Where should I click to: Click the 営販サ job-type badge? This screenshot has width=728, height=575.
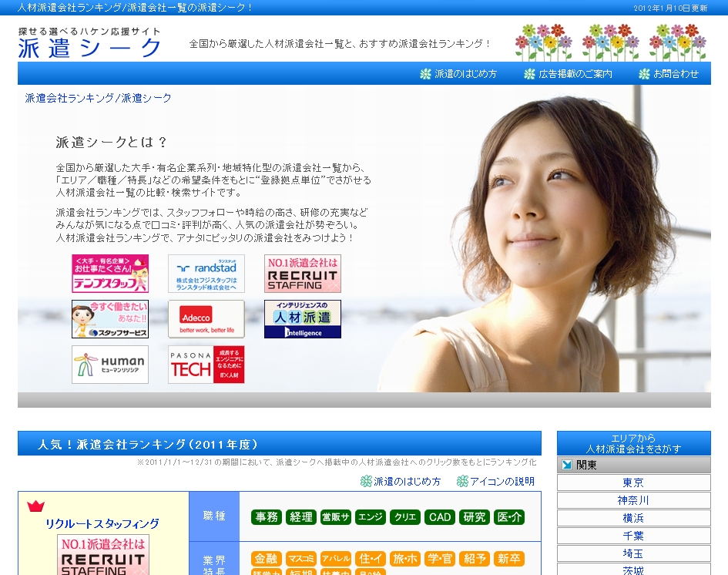tap(336, 517)
